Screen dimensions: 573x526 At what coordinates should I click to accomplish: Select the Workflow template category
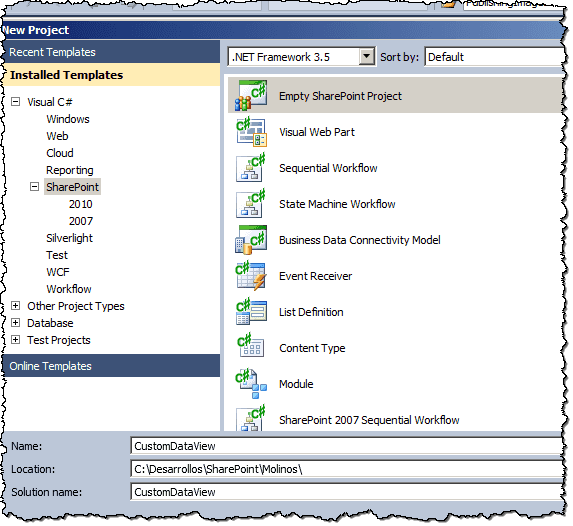69,289
